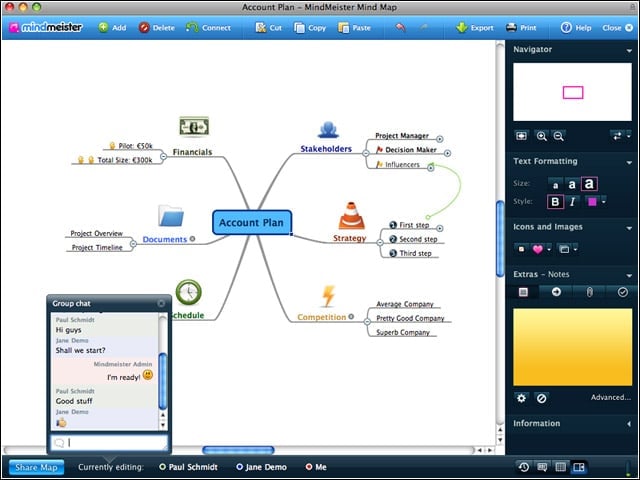Zoom out with the Navigator magnifier minus
The width and height of the screenshot is (640, 480).
558,136
